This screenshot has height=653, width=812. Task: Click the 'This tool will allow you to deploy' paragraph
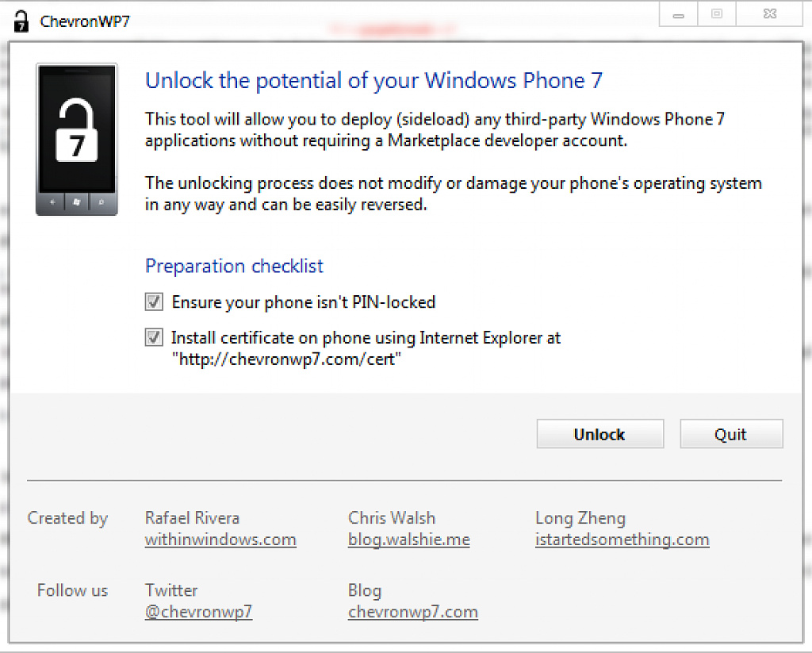[435, 129]
